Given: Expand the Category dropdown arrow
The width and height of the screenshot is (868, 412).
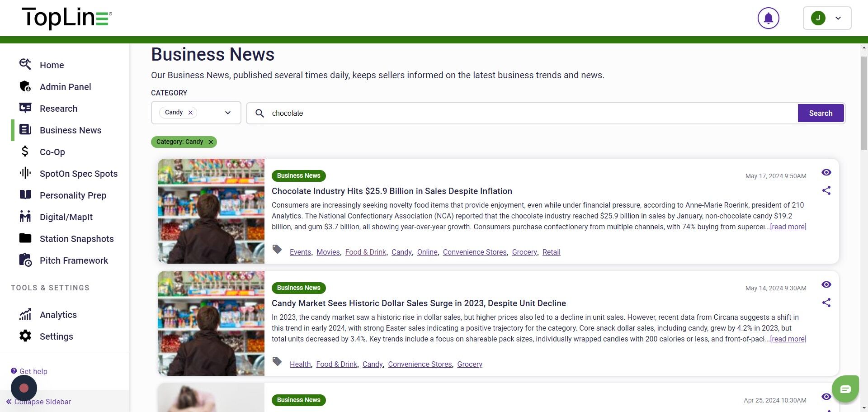Looking at the screenshot, I should pos(228,113).
